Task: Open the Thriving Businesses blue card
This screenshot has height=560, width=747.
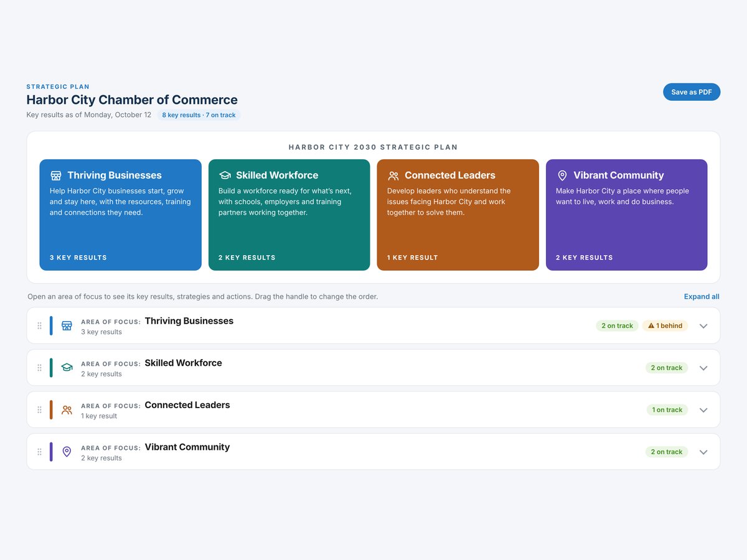Action: (120, 215)
